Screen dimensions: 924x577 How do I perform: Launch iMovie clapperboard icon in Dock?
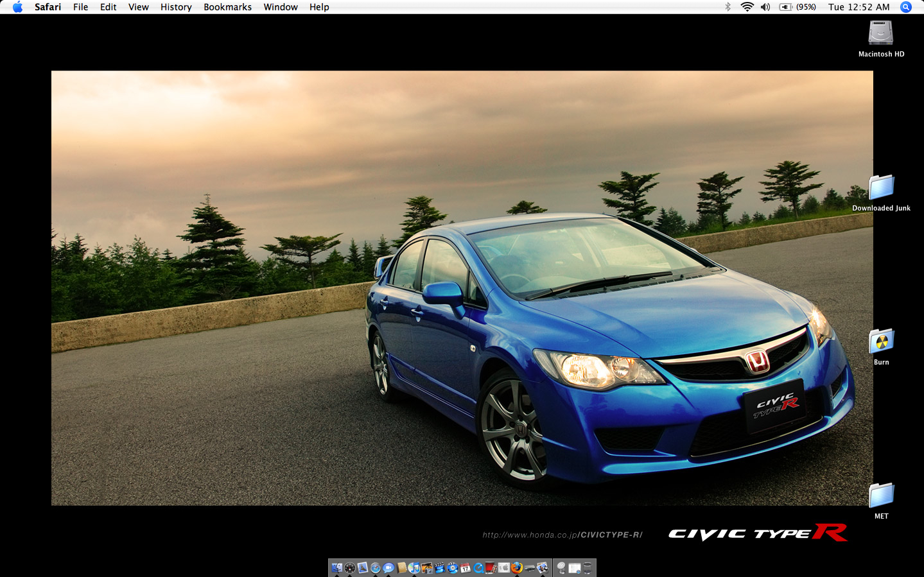(x=440, y=567)
